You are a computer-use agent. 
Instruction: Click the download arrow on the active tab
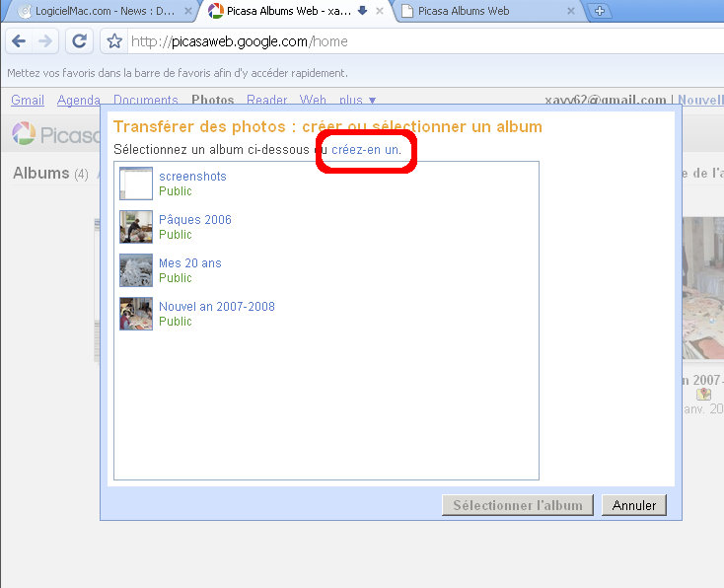(362, 11)
